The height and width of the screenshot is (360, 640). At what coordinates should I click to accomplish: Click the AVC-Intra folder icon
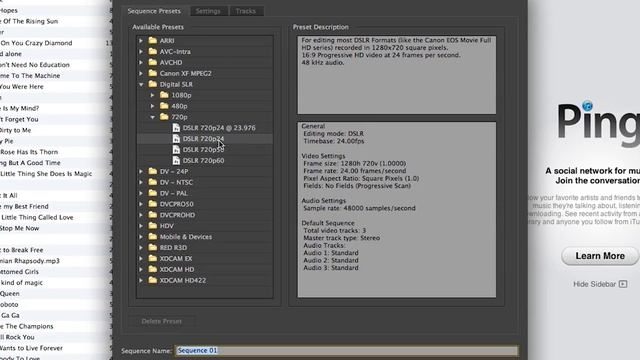click(x=153, y=51)
